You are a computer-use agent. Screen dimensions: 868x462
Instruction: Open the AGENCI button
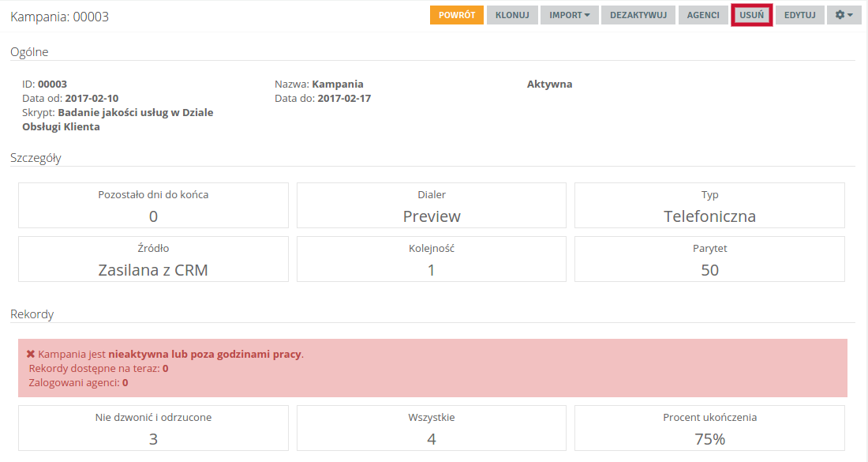coord(703,15)
